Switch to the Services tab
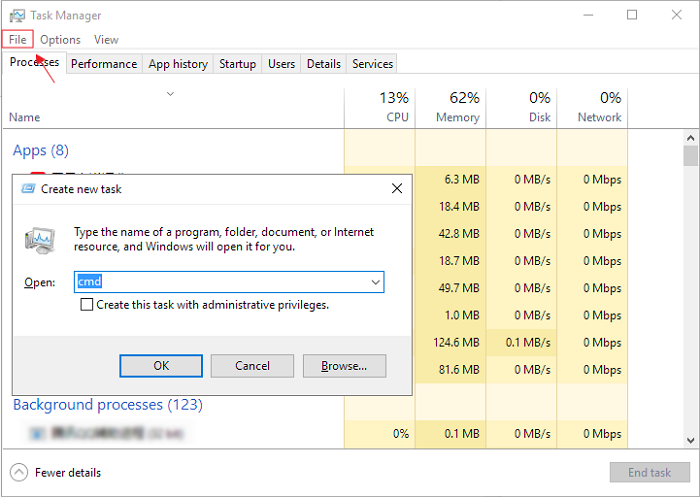 pyautogui.click(x=372, y=64)
